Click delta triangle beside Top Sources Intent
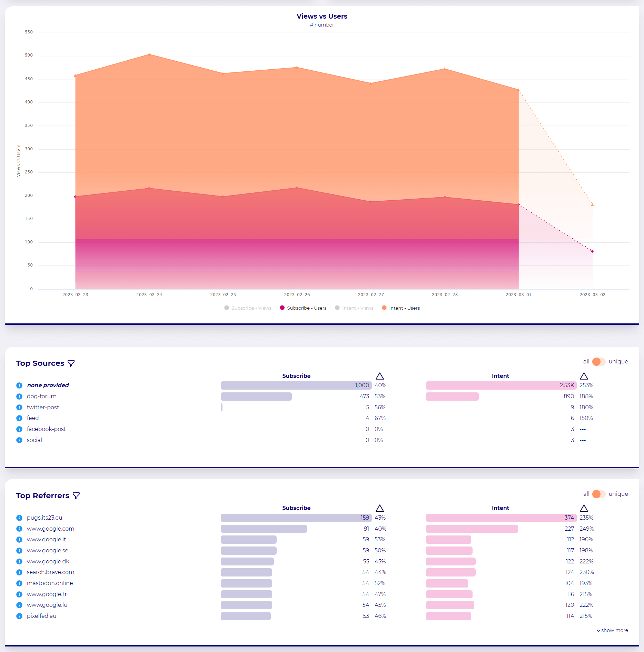Viewport: 644px width, 652px height. tap(584, 376)
